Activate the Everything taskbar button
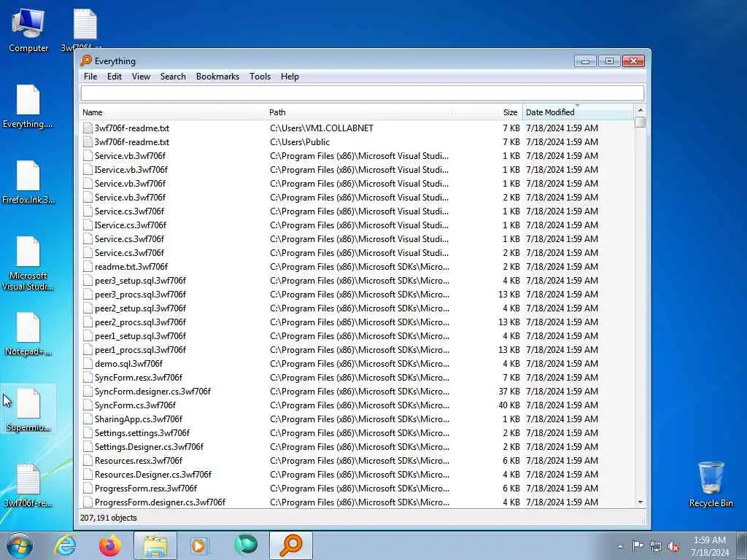Viewport: 747px width, 560px height. pos(291,545)
